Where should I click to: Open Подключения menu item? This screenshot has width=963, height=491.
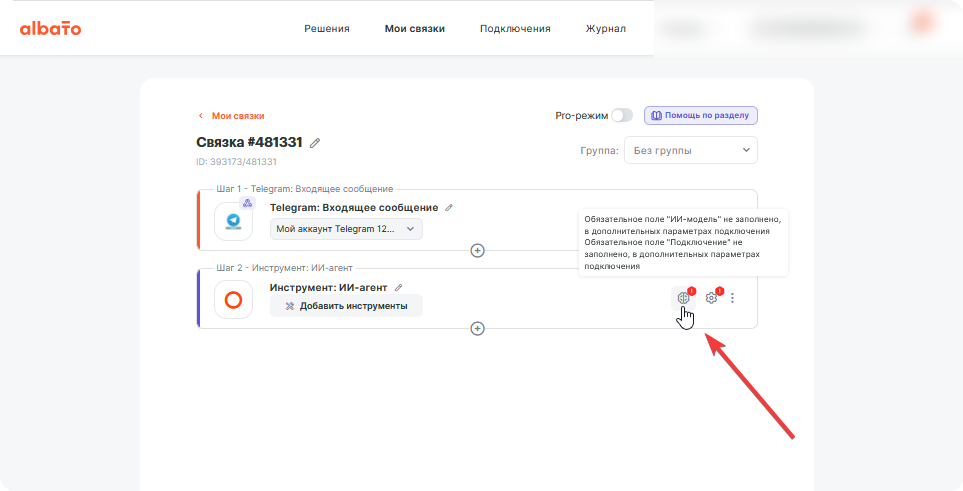coord(515,28)
